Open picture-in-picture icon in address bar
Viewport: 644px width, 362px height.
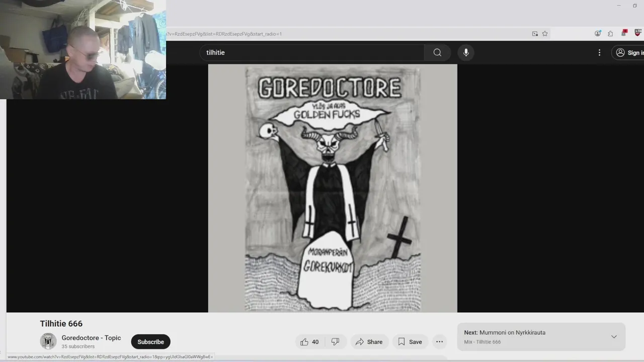[535, 34]
